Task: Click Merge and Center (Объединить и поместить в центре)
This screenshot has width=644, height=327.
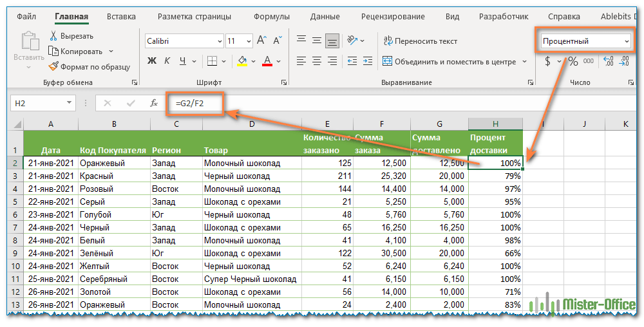Action: point(449,62)
